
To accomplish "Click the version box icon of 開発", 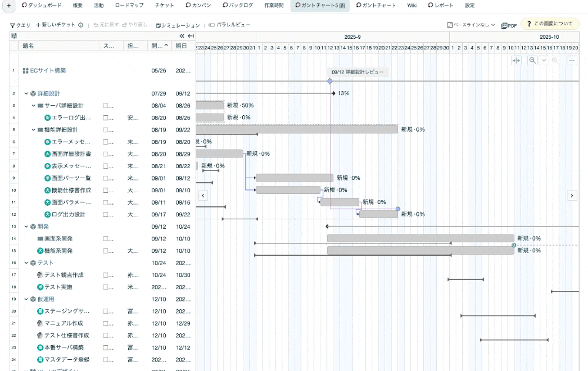I will (x=33, y=226).
